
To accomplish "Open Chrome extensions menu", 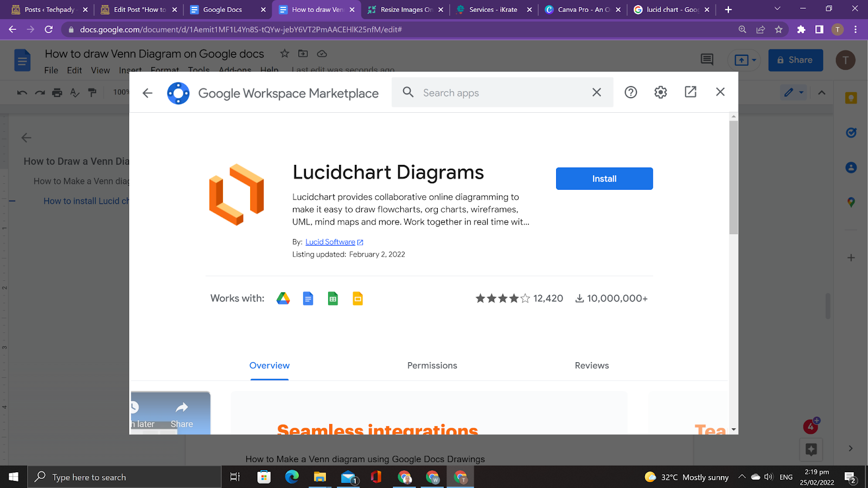I will click(x=801, y=29).
